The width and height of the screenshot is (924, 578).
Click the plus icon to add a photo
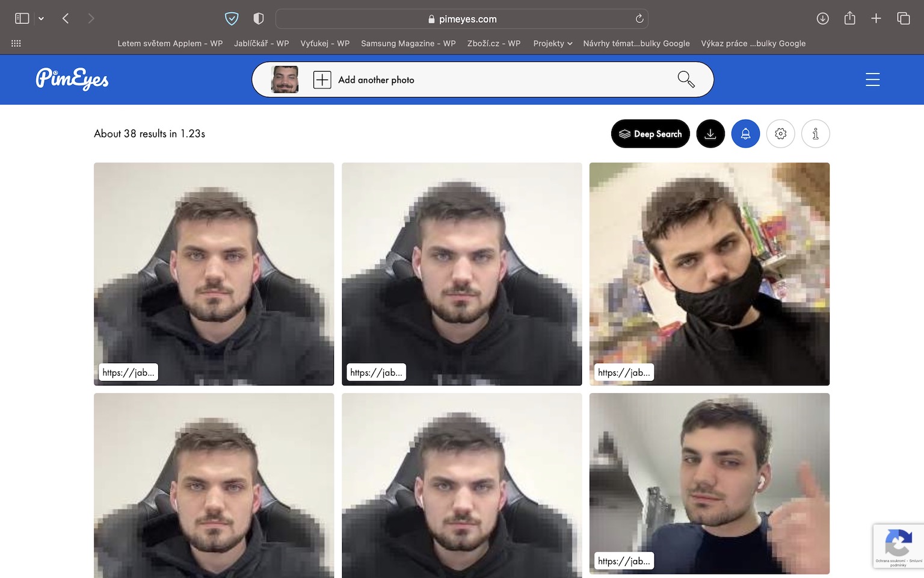[322, 79]
